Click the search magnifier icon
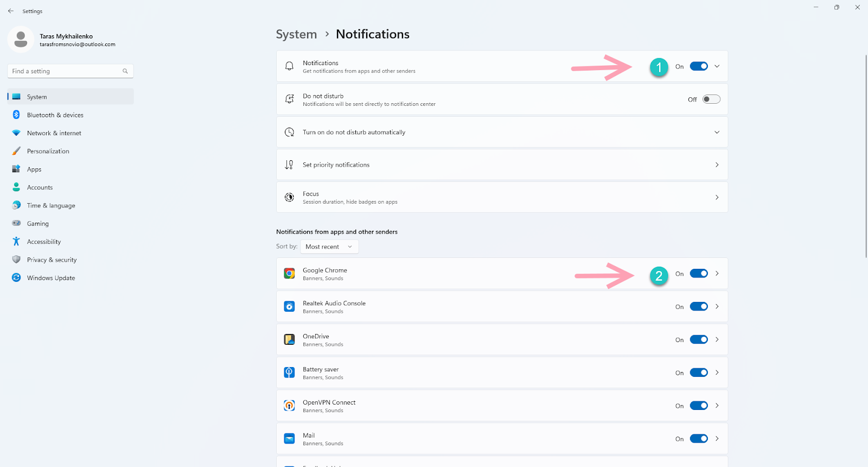The width and height of the screenshot is (868, 467). click(125, 71)
